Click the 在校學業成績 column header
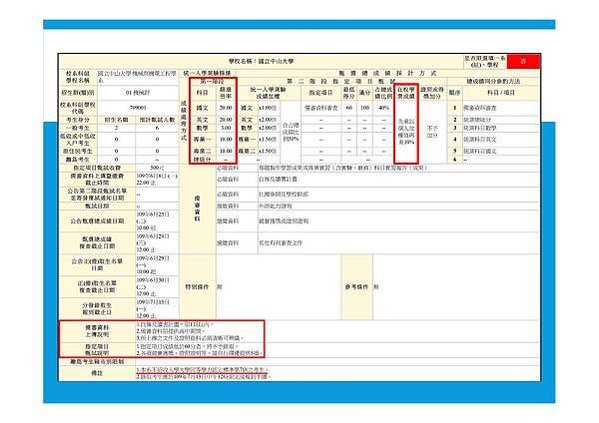 pyautogui.click(x=406, y=93)
